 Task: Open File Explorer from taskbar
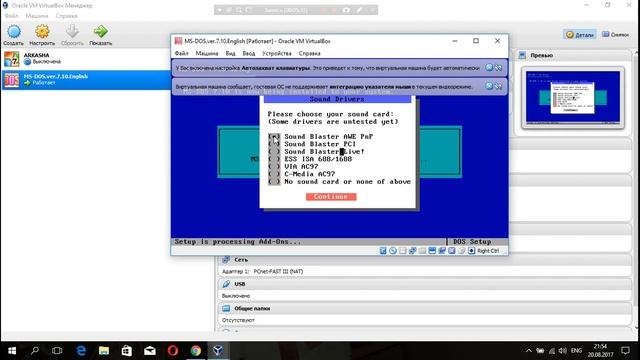click(x=104, y=351)
